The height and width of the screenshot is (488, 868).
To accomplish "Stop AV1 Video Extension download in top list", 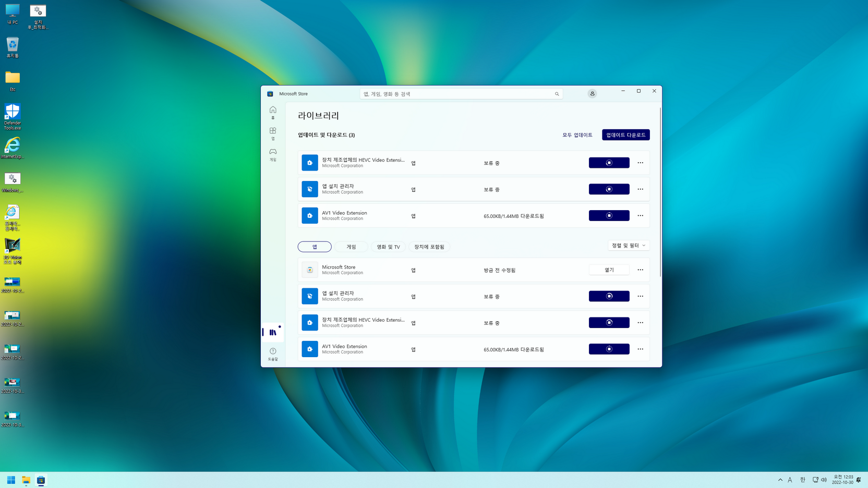I will tap(609, 215).
